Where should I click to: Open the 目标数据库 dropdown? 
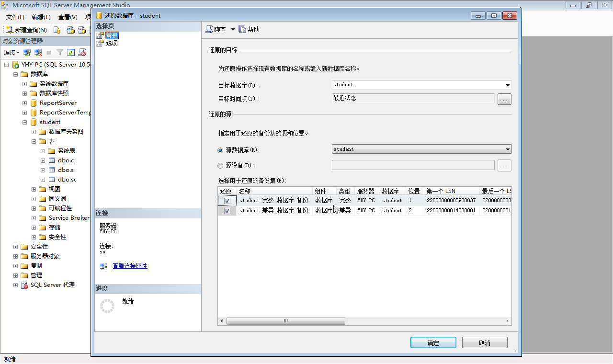coord(508,85)
